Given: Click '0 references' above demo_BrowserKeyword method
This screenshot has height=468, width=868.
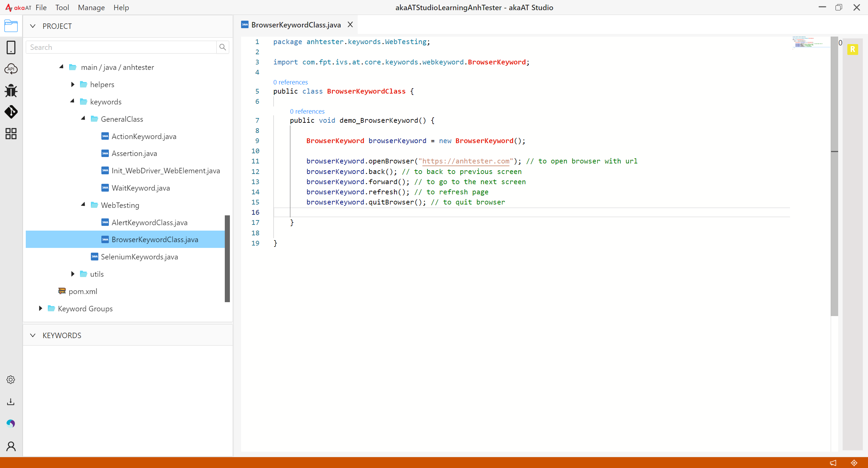Looking at the screenshot, I should pos(307,111).
